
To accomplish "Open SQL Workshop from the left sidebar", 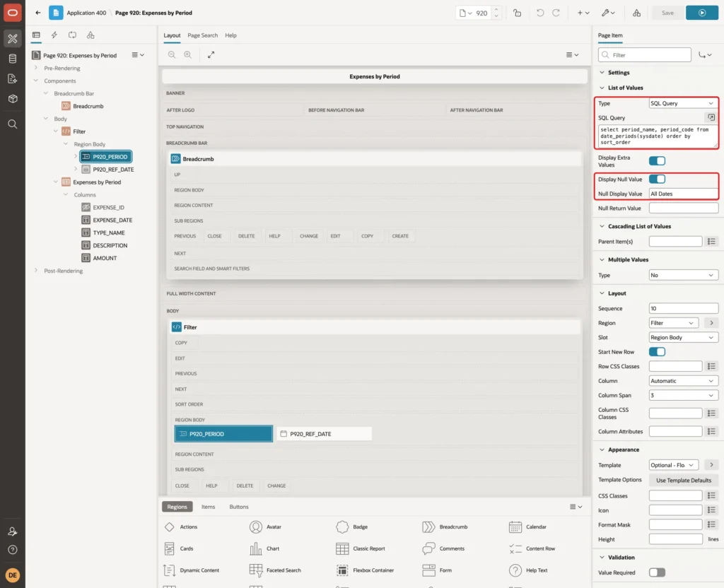I will pos(13,59).
